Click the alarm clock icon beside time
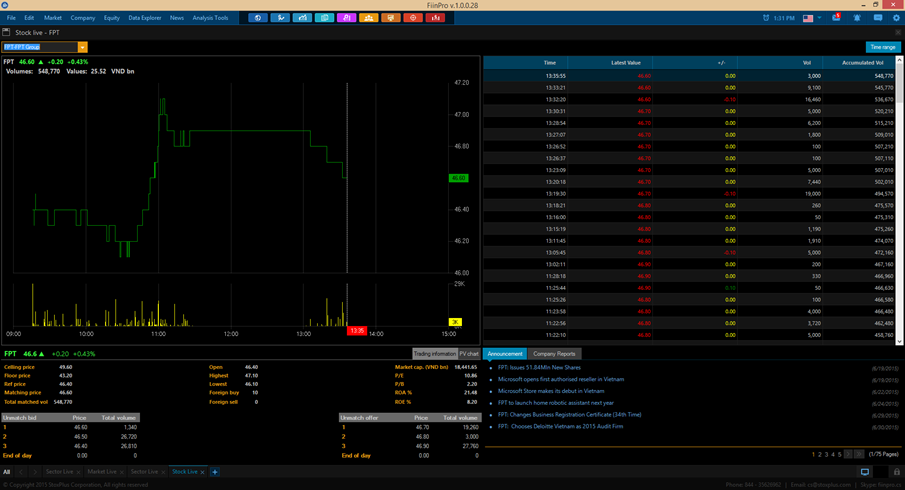905x490 pixels. pyautogui.click(x=766, y=18)
